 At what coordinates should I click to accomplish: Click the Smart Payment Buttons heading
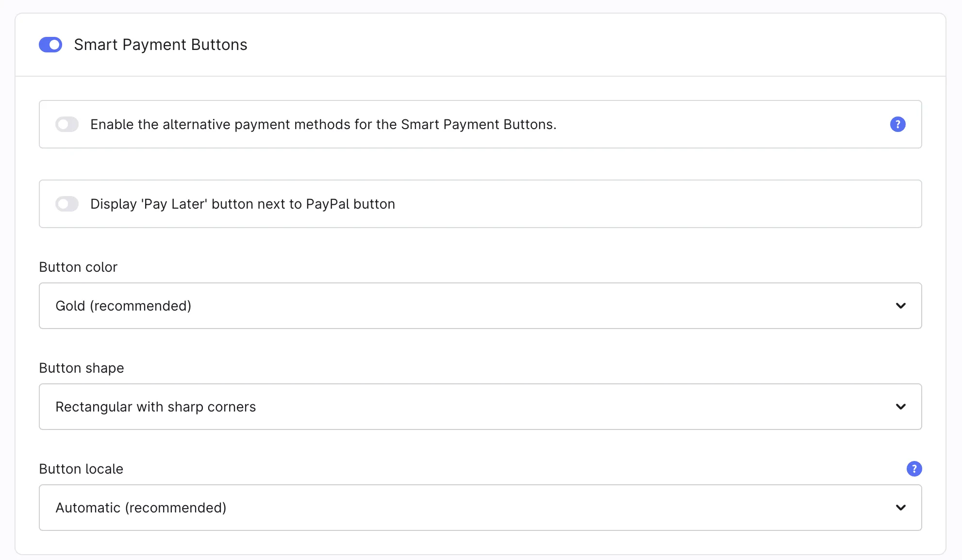[160, 45]
